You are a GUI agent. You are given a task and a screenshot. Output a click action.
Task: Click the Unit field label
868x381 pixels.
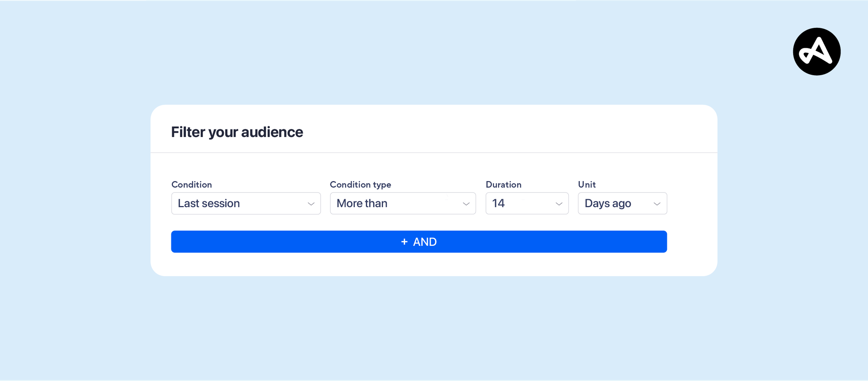pos(587,185)
